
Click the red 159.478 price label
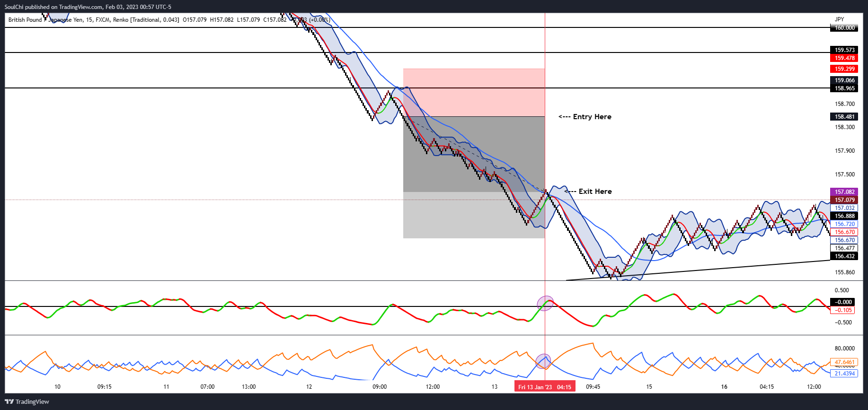844,58
